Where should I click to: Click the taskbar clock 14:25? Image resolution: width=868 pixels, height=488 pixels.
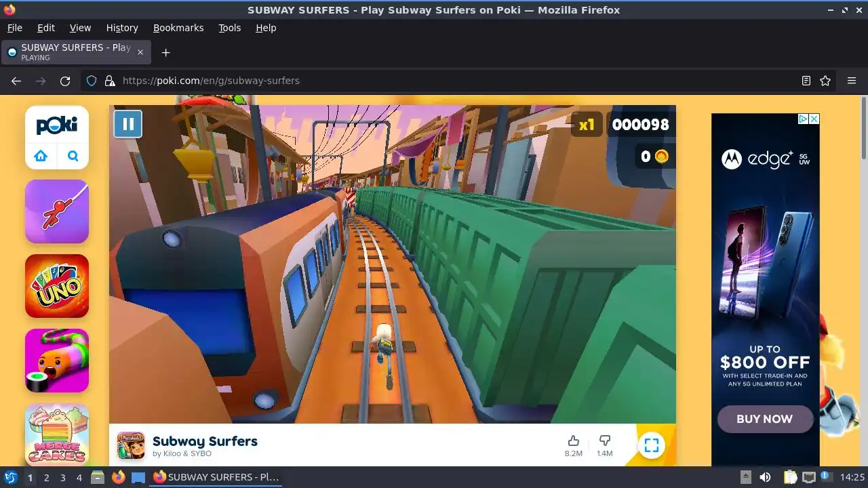(x=852, y=477)
